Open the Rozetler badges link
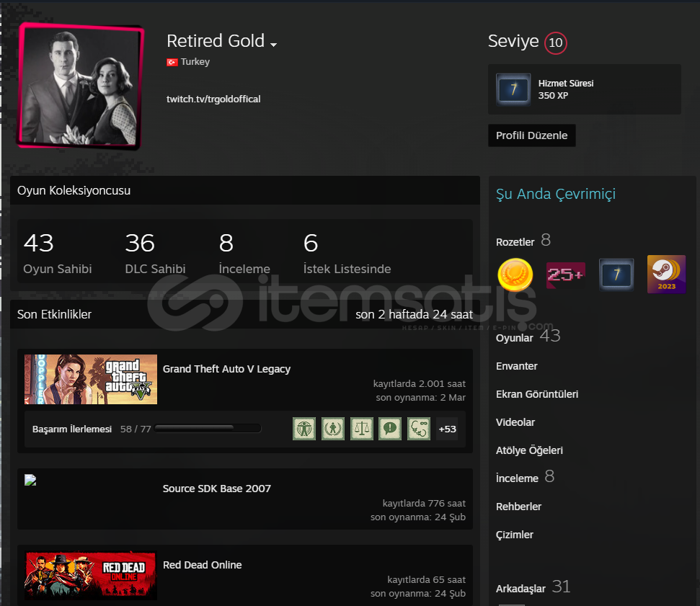 [x=523, y=241]
